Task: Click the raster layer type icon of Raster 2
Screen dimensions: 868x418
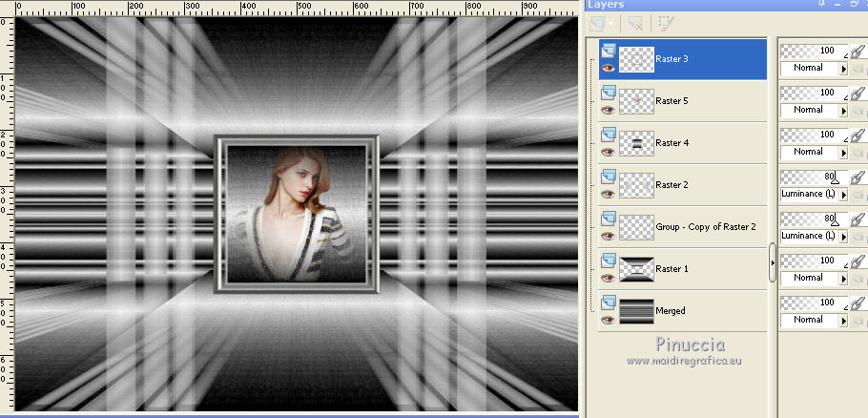Action: click(609, 177)
